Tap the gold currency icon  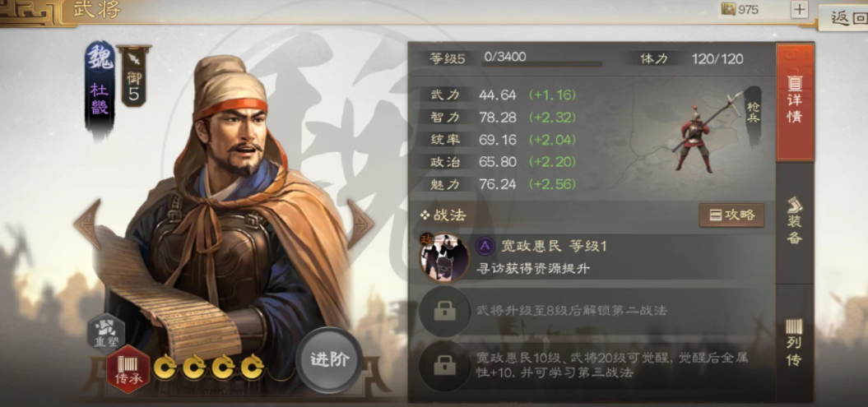click(x=728, y=9)
